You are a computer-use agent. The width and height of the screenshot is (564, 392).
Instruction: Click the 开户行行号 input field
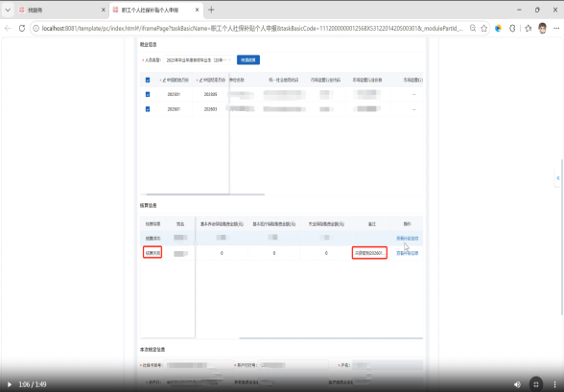click(294, 365)
